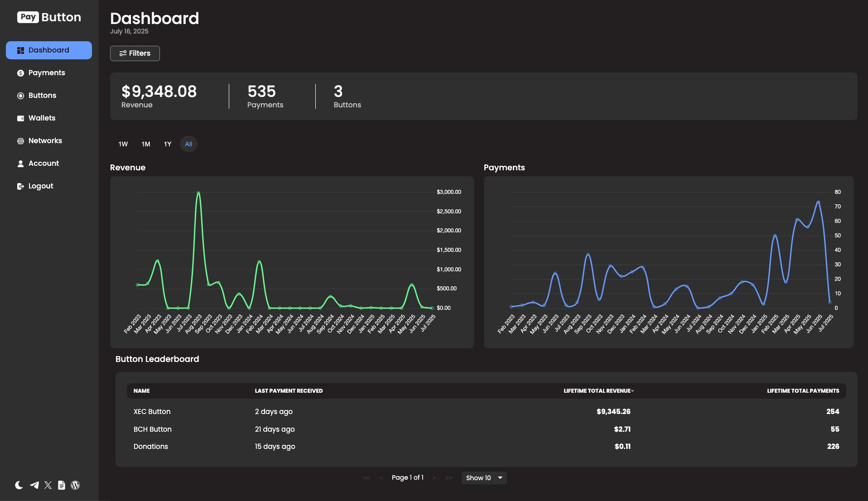
Task: Select the Dashboard menu item
Action: click(48, 50)
